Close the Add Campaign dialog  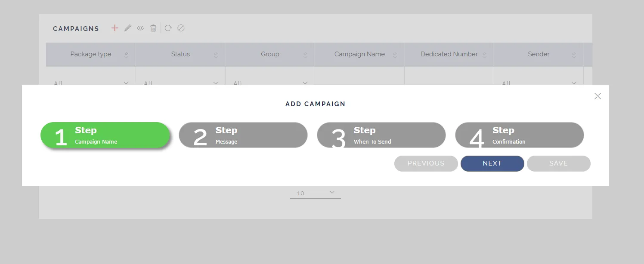pyautogui.click(x=598, y=96)
